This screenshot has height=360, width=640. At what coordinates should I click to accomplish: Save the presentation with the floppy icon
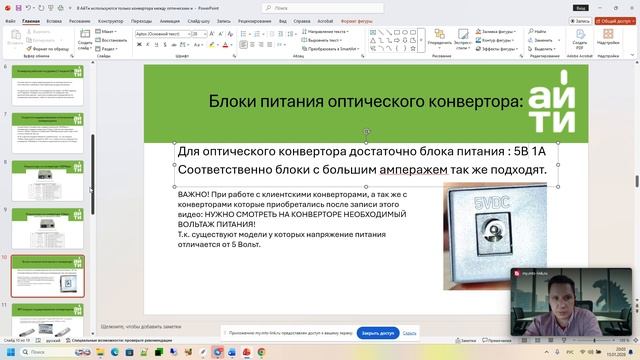tap(18, 8)
